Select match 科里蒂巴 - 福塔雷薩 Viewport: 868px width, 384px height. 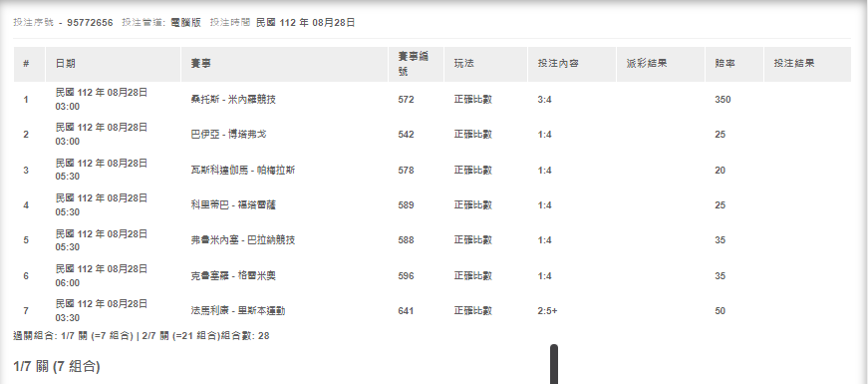coord(233,205)
